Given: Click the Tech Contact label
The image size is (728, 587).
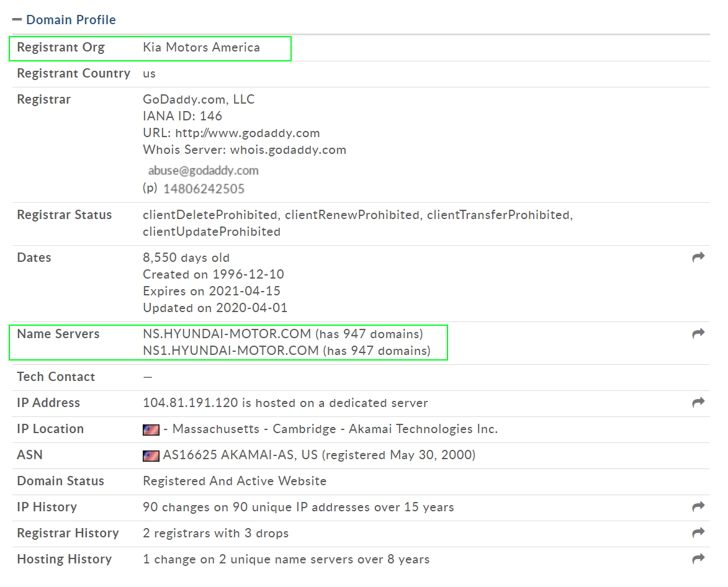Looking at the screenshot, I should pyautogui.click(x=56, y=376).
